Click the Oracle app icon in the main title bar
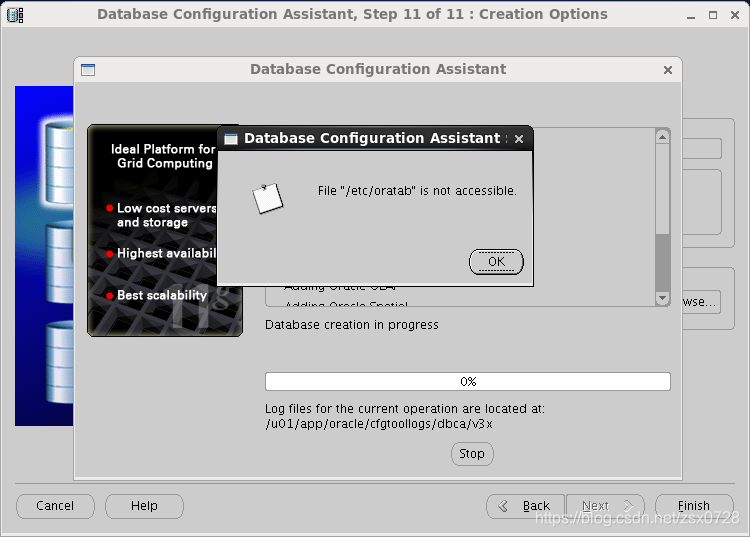750x537 pixels. tap(15, 15)
